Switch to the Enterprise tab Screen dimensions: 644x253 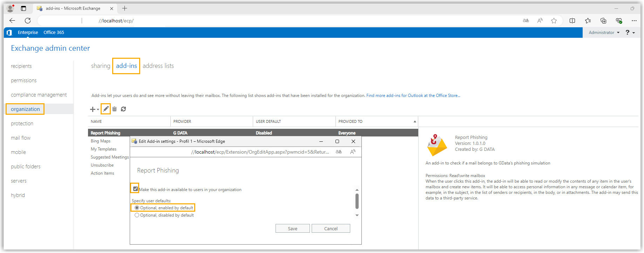point(28,33)
